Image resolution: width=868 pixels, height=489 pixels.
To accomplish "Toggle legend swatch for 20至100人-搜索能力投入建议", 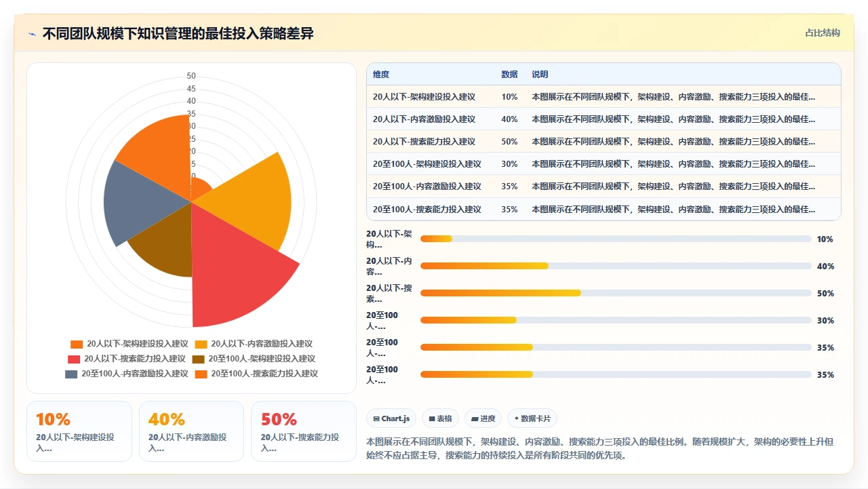I will 201,374.
